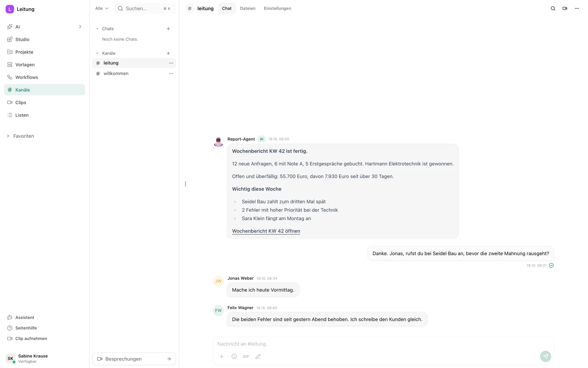Open the Assistent

[x=21, y=317]
